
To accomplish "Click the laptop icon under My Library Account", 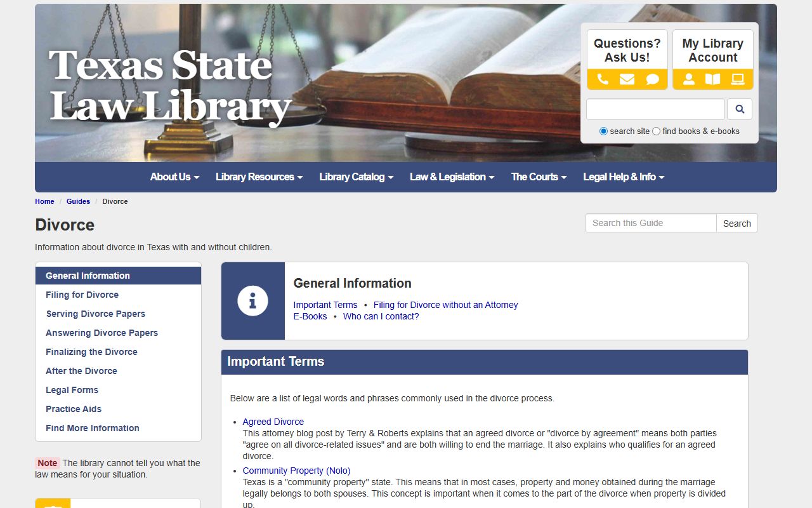I will point(737,79).
